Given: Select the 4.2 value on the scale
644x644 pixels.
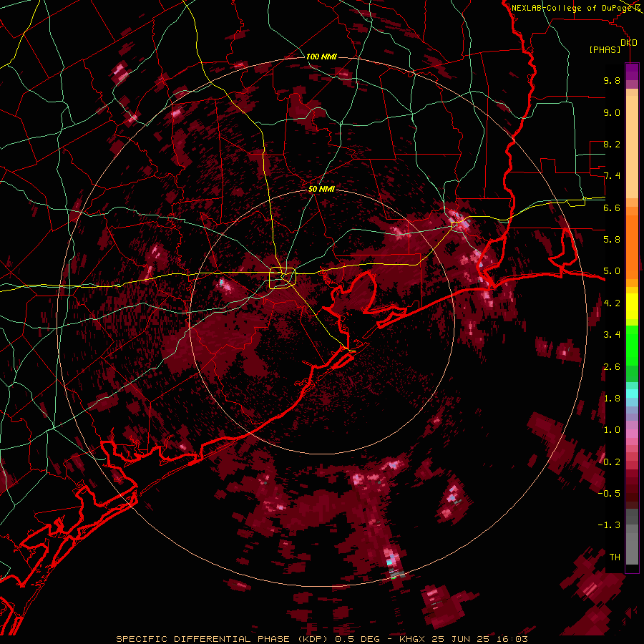Looking at the screenshot, I should (x=612, y=303).
